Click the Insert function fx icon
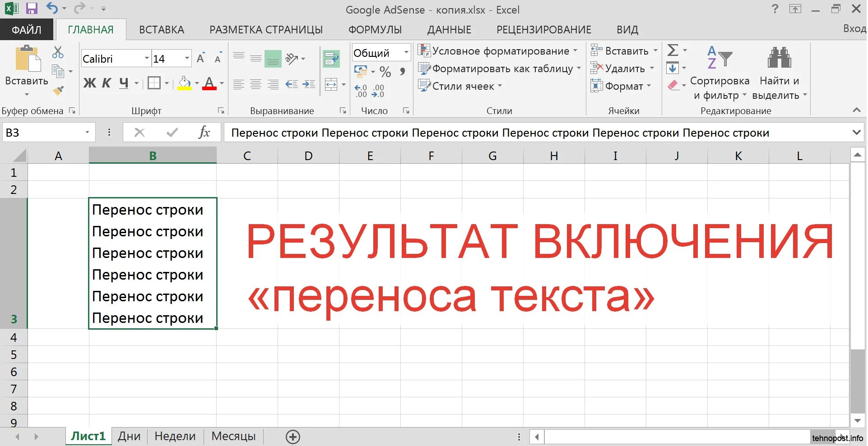The width and height of the screenshot is (868, 446). [x=204, y=132]
